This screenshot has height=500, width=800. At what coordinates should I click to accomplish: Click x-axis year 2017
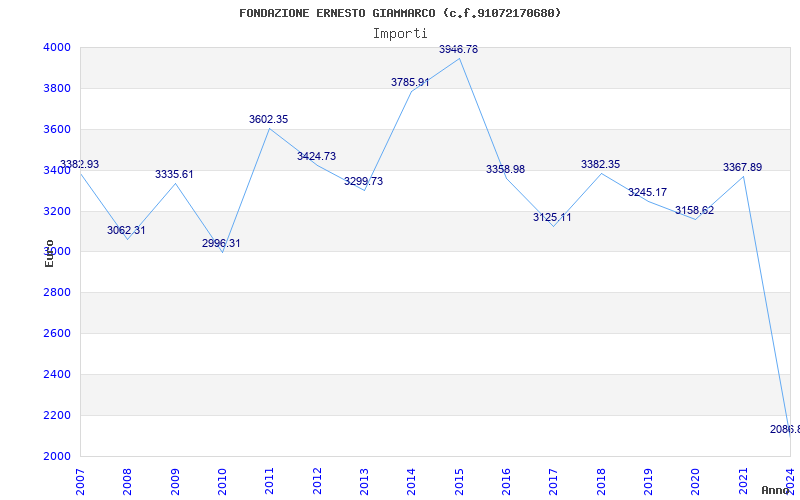coord(554,482)
